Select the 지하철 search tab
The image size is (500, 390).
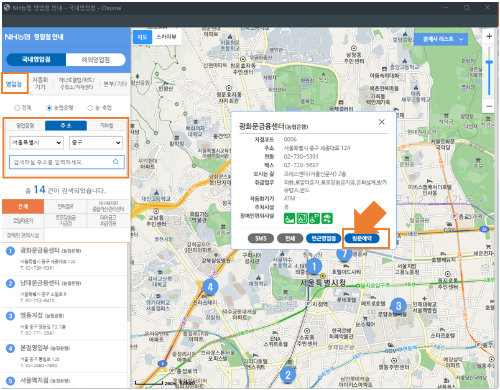[x=107, y=125]
